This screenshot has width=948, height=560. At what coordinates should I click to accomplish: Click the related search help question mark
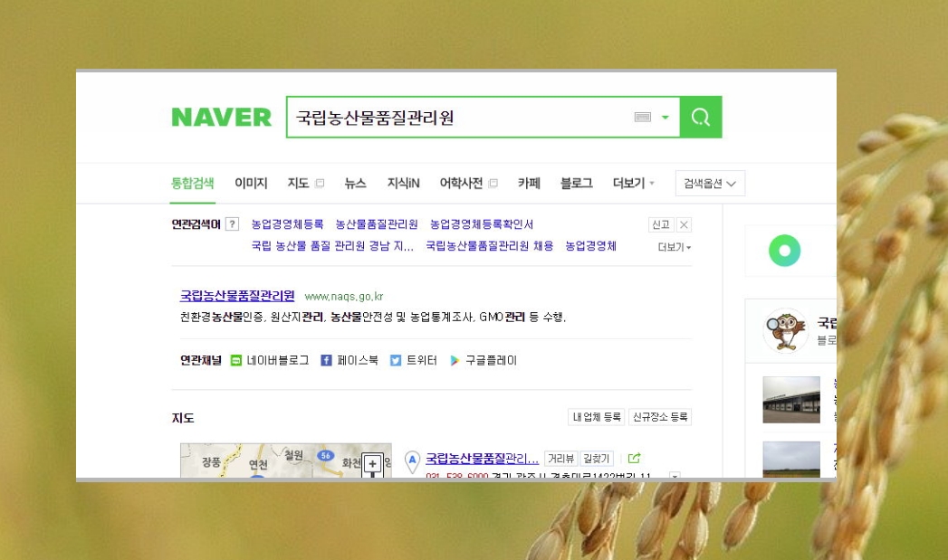pos(232,224)
